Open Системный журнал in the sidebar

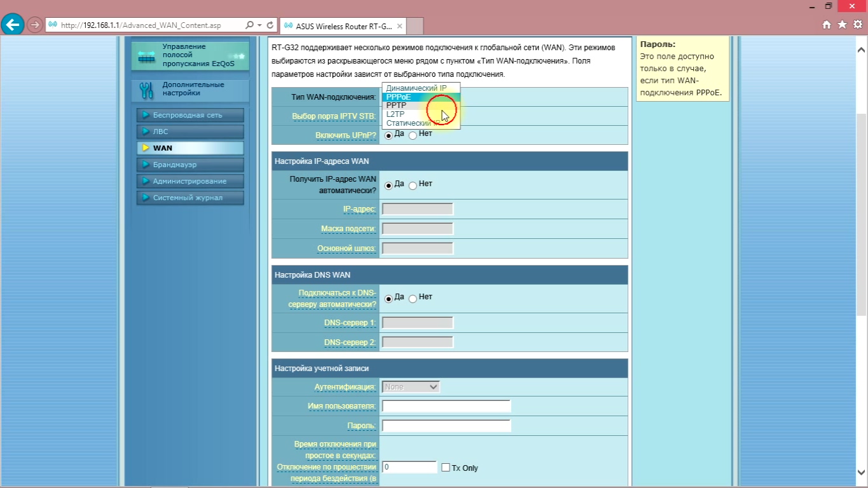click(x=190, y=198)
